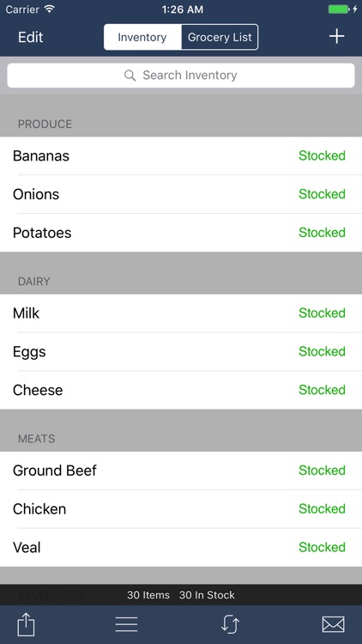The image size is (362, 644).
Task: Tap the plus icon to add item
Action: point(336,37)
